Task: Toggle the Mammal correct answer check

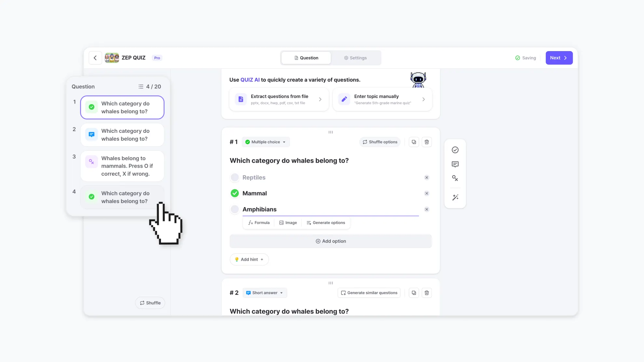Action: point(235,193)
